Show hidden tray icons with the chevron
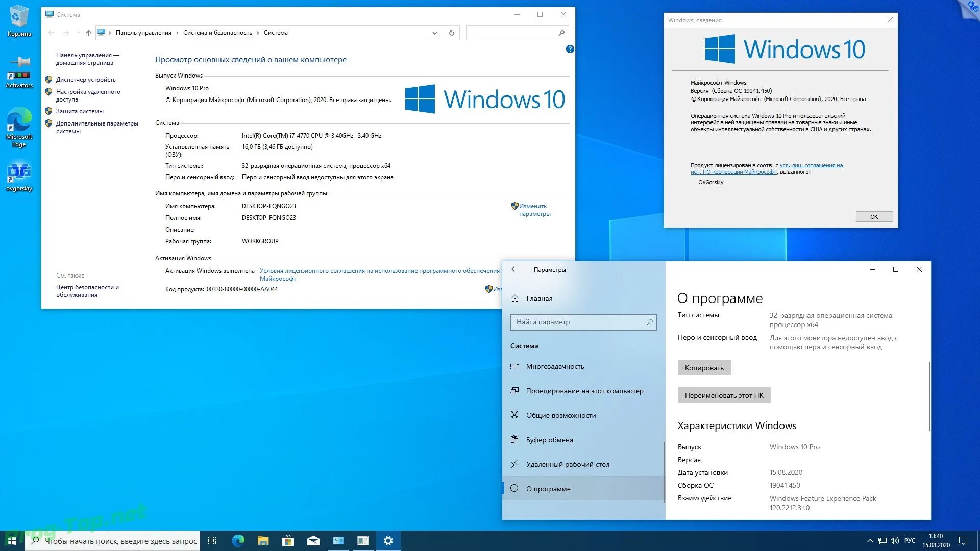The image size is (980, 551). (x=870, y=541)
